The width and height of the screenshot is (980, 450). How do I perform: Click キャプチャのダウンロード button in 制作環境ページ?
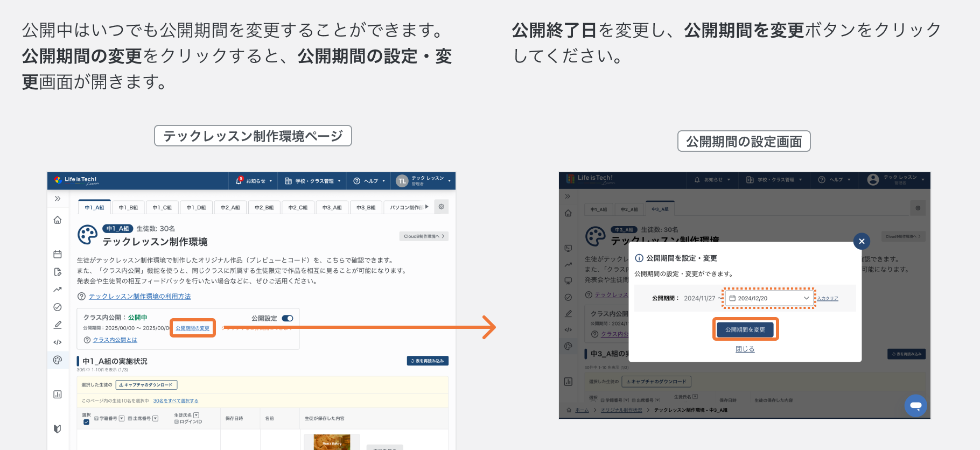tap(146, 385)
